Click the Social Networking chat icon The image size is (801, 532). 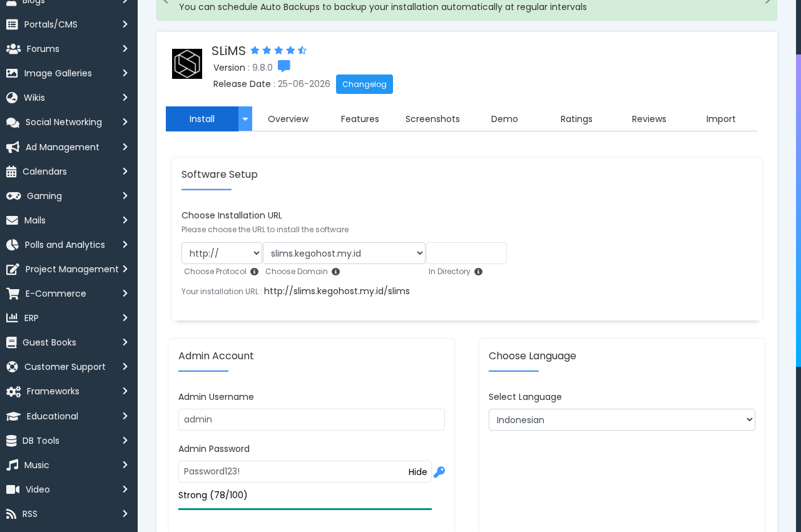[13, 122]
